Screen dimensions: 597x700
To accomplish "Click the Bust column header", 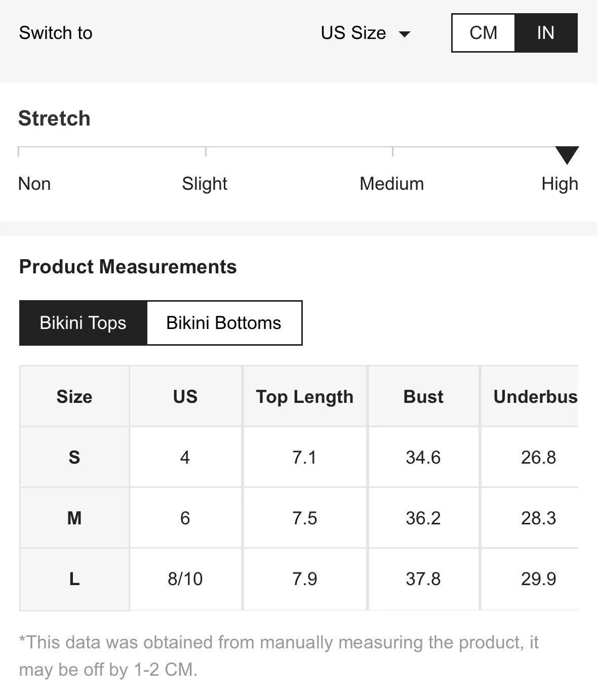I will point(423,396).
